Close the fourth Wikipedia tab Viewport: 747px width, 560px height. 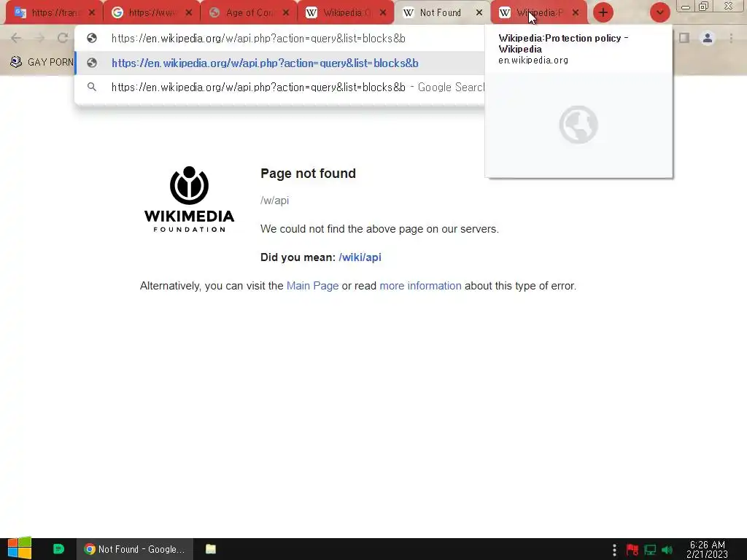coord(383,13)
